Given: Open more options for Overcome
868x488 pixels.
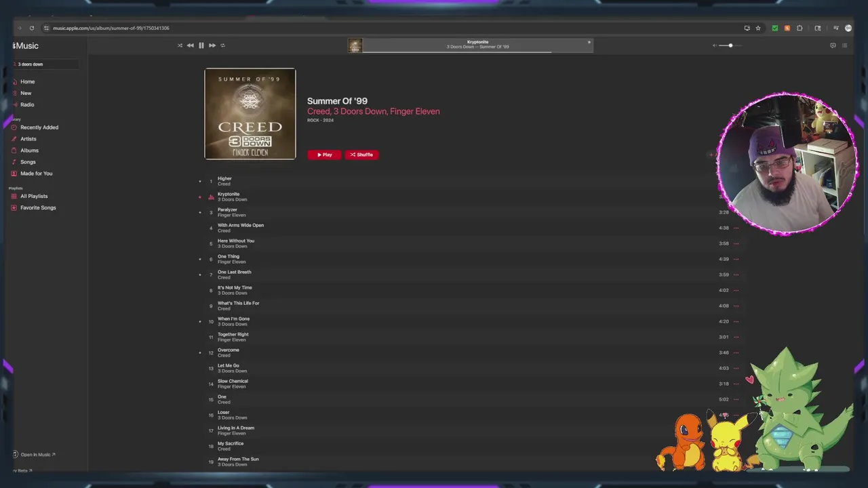Looking at the screenshot, I should coord(736,353).
